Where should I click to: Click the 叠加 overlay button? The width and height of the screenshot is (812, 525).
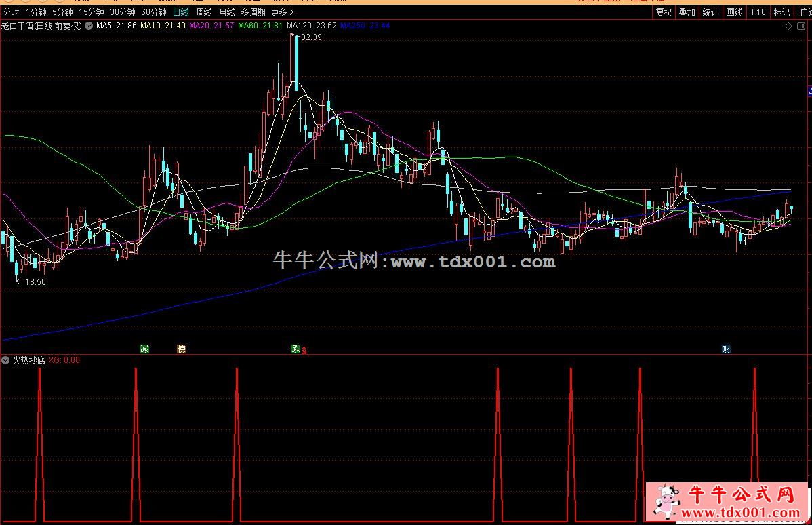click(x=687, y=12)
